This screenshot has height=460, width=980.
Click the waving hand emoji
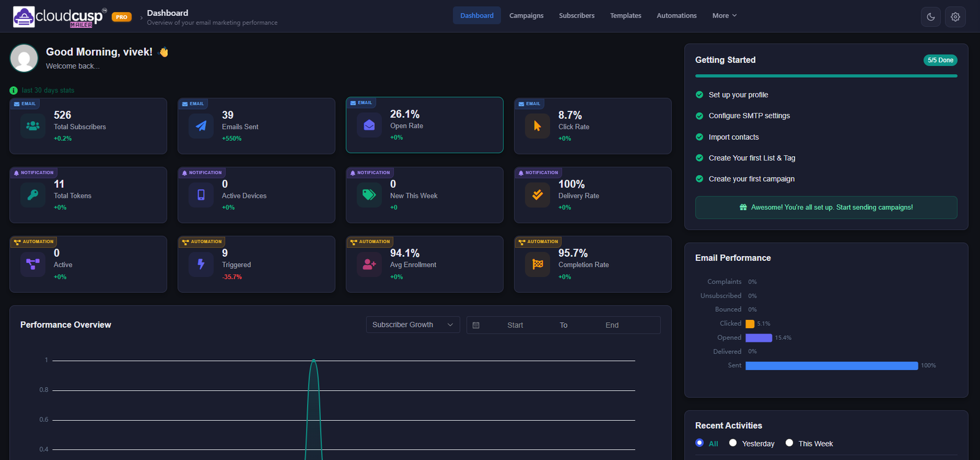(x=163, y=52)
